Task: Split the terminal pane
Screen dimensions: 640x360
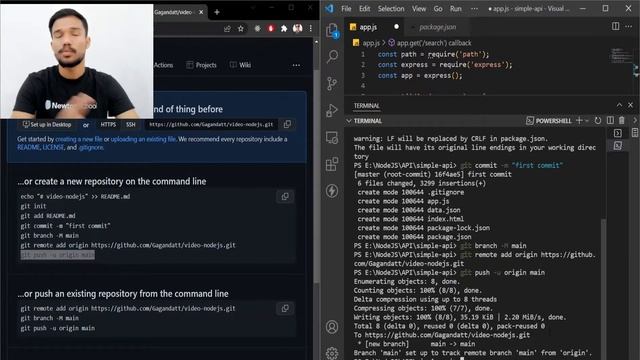Action: pyautogui.click(x=610, y=120)
